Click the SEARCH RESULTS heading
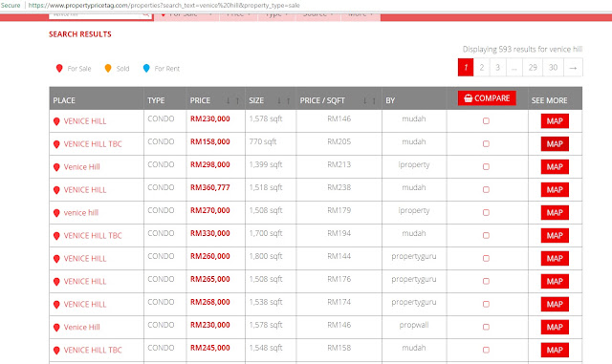 click(x=80, y=34)
